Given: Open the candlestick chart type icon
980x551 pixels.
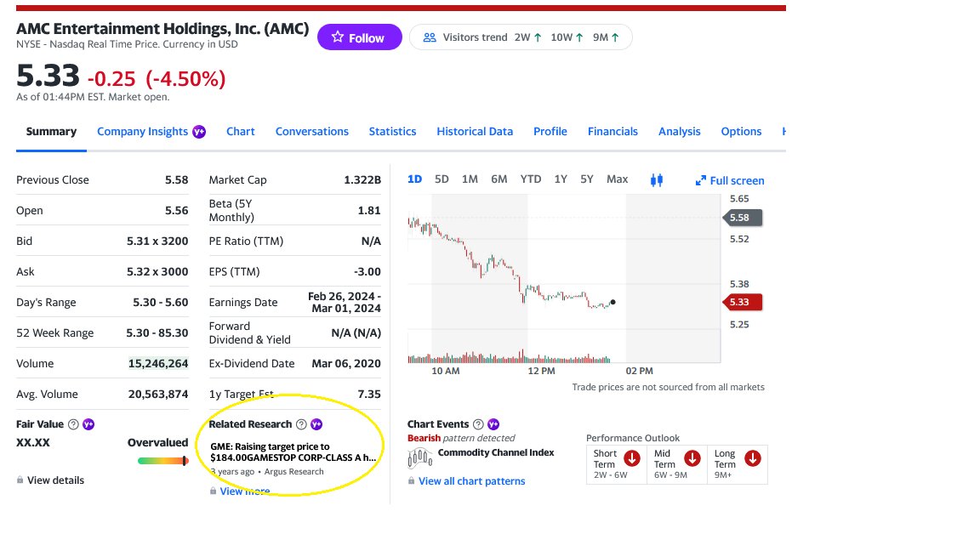Looking at the screenshot, I should pyautogui.click(x=656, y=180).
